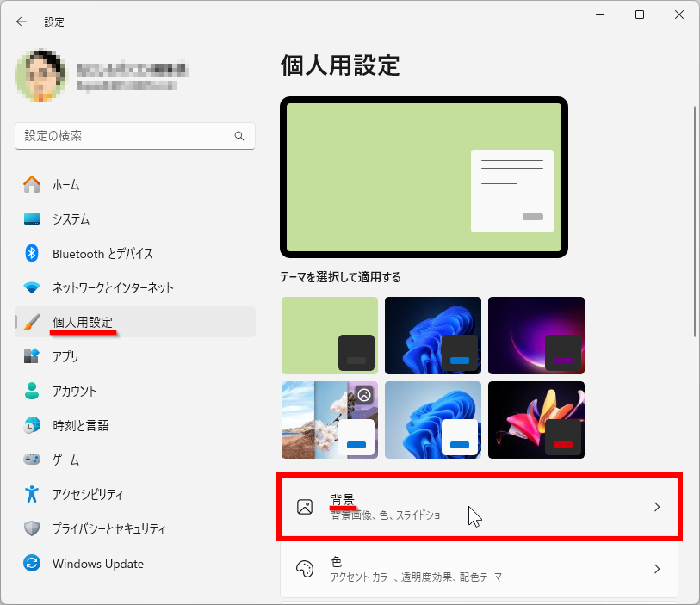Minimize the 設定 window
The image size is (700, 605).
(x=600, y=15)
